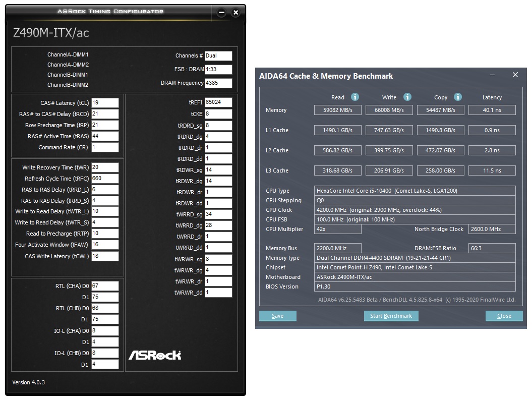Minimize the AIDA64 benchmark window
Image resolution: width=532 pixels, height=402 pixels.
492,75
